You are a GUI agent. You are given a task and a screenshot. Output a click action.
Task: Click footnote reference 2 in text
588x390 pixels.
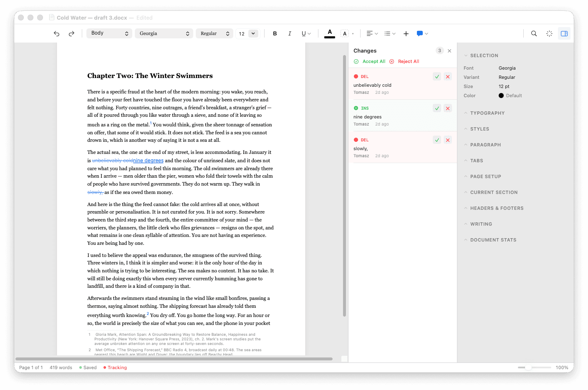(148, 314)
